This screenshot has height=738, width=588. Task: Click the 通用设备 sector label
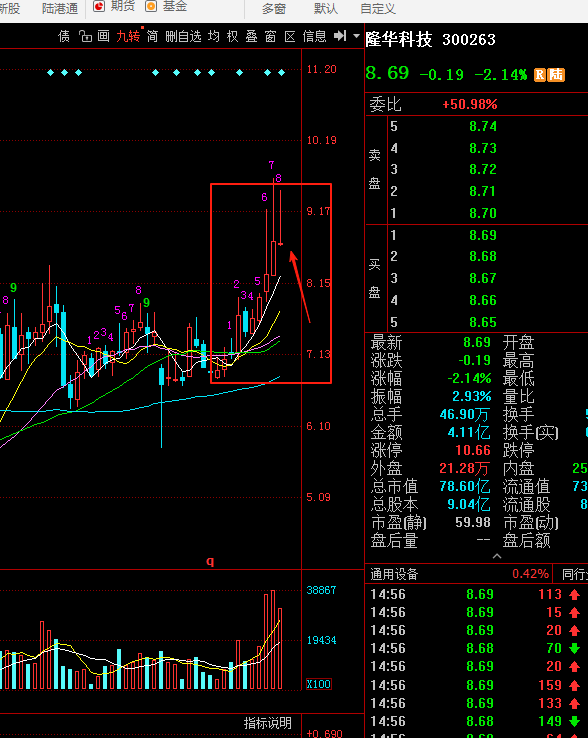(394, 574)
